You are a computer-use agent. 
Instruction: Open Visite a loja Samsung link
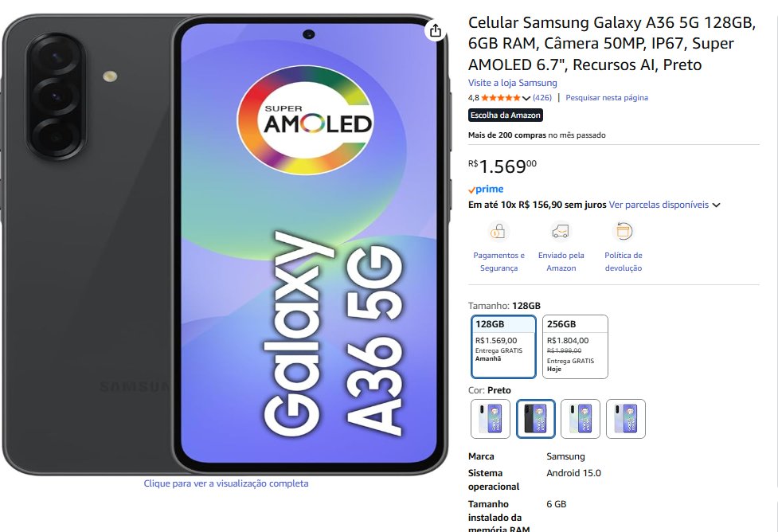coord(513,83)
